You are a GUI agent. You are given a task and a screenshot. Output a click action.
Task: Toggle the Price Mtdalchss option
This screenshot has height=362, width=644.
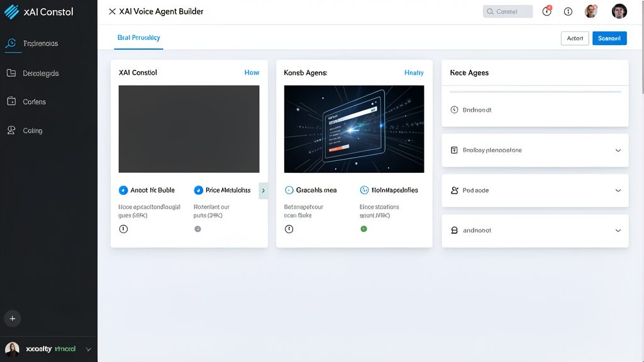click(198, 190)
